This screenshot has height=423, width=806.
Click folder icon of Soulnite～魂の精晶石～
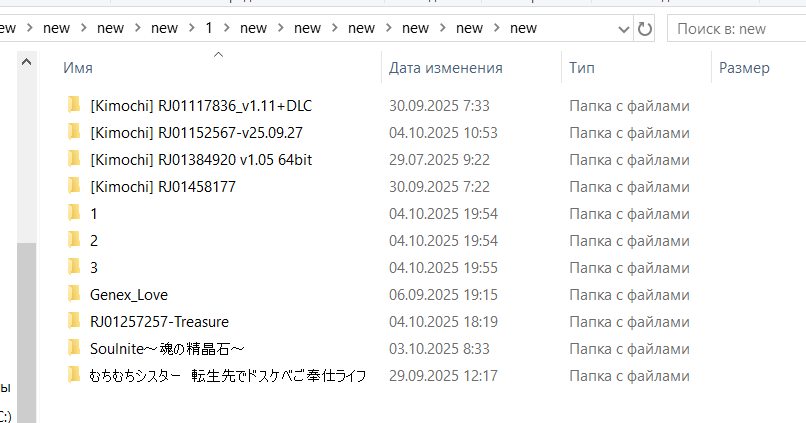(73, 348)
